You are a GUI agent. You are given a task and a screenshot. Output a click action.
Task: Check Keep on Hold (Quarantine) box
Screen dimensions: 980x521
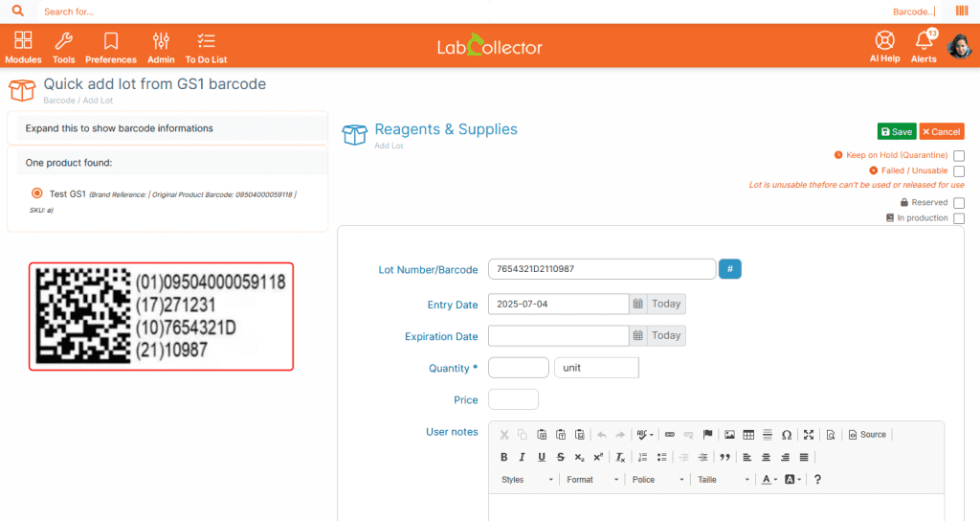pos(959,156)
